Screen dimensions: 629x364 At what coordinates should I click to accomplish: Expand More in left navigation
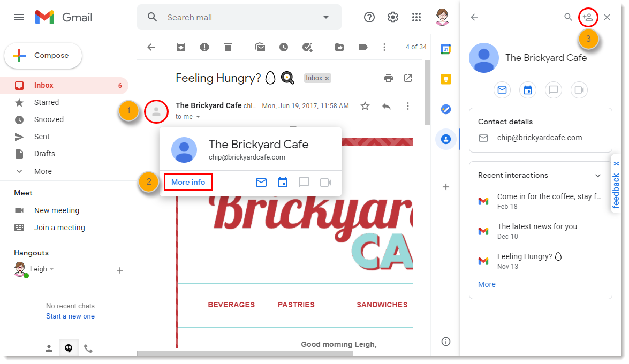pyautogui.click(x=43, y=171)
